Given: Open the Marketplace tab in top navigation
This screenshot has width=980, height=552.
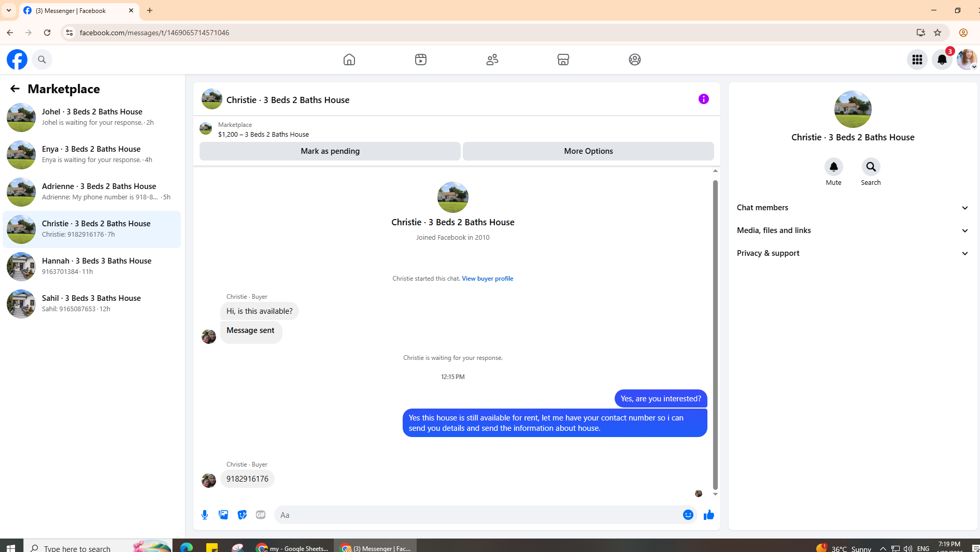Looking at the screenshot, I should tap(563, 60).
